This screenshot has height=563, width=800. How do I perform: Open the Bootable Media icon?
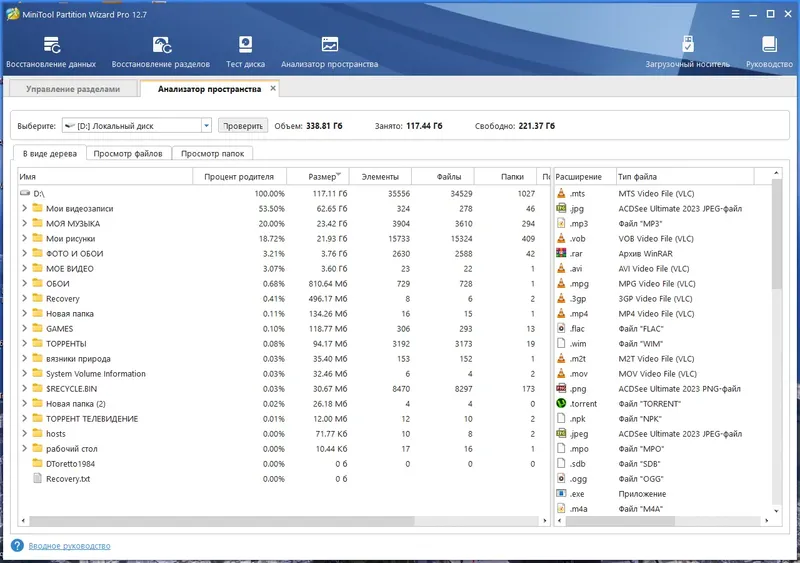689,45
